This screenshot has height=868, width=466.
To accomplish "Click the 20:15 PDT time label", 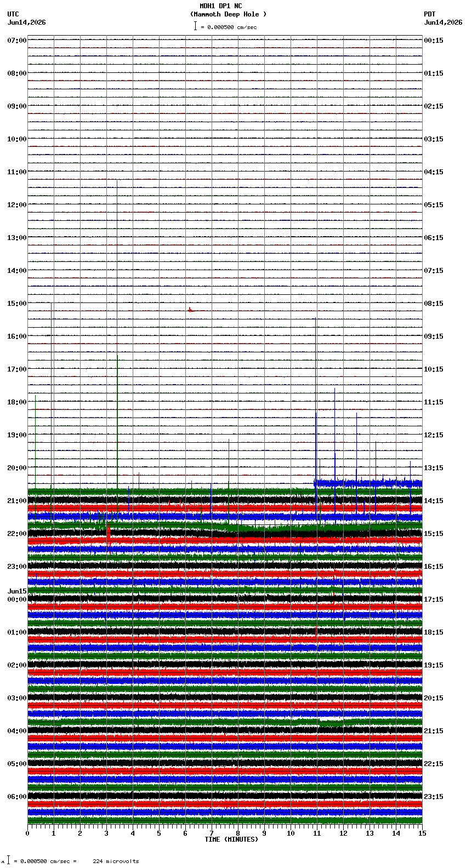I will pyautogui.click(x=434, y=698).
